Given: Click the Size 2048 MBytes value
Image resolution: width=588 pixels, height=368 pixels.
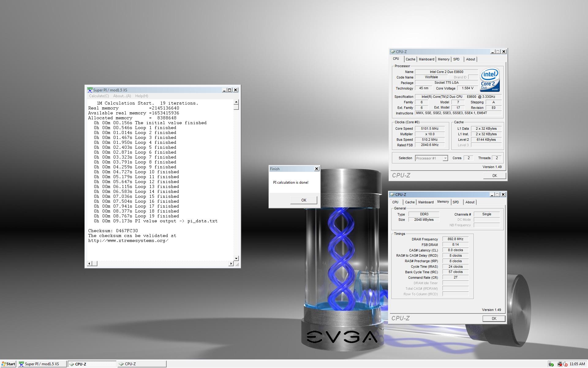Looking at the screenshot, I should (424, 220).
